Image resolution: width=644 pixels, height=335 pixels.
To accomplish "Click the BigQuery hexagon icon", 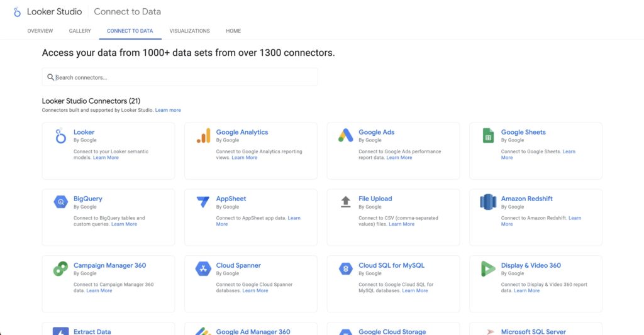I will tap(61, 202).
